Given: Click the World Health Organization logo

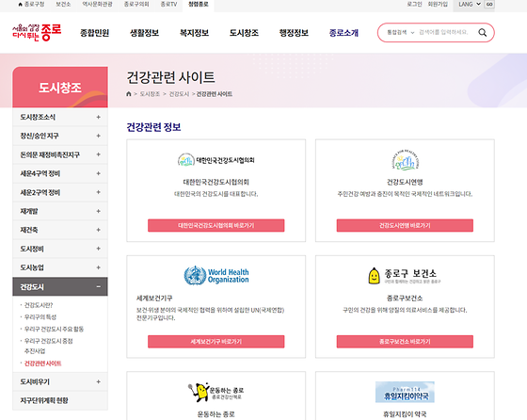Looking at the screenshot, I should pyautogui.click(x=216, y=275).
